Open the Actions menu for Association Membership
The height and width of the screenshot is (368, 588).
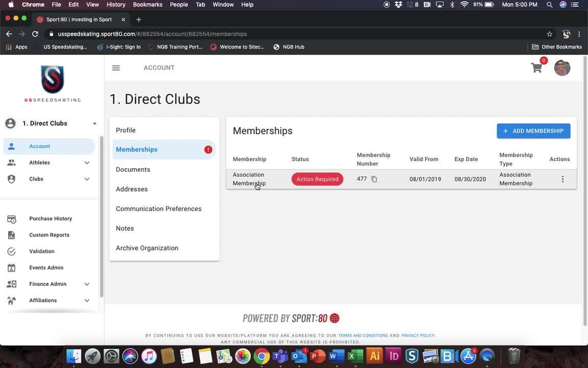pyautogui.click(x=562, y=179)
